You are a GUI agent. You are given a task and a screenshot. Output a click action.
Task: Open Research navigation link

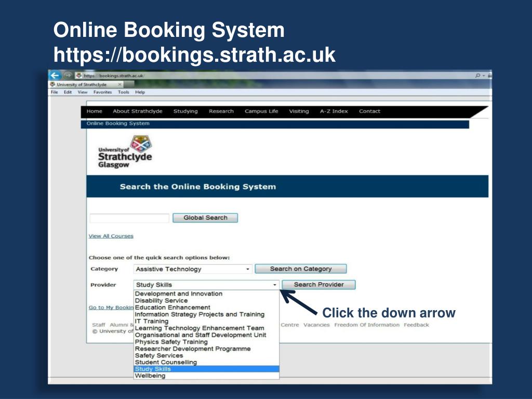click(x=221, y=111)
